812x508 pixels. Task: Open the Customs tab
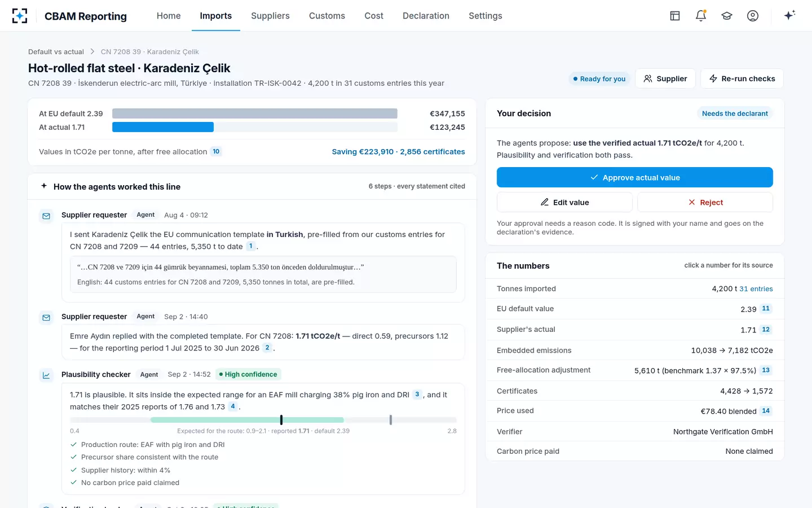coord(327,16)
